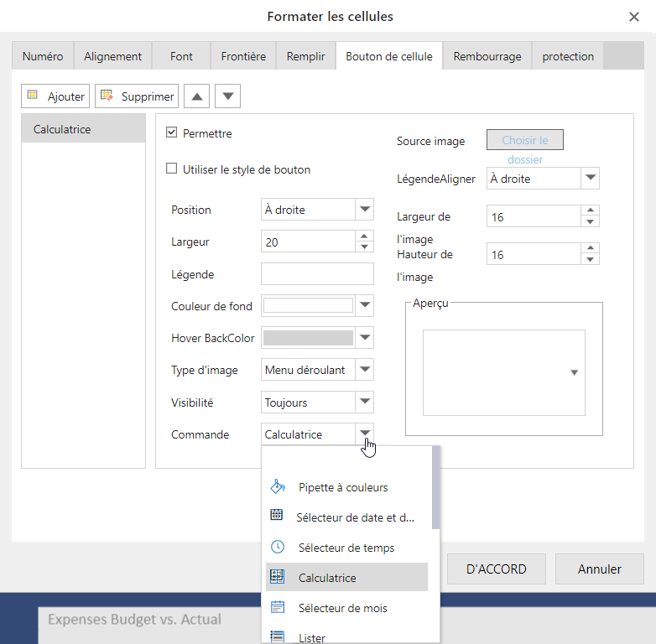Viewport: 656px width, 644px height.
Task: Click into the Légende text field
Action: point(317,274)
